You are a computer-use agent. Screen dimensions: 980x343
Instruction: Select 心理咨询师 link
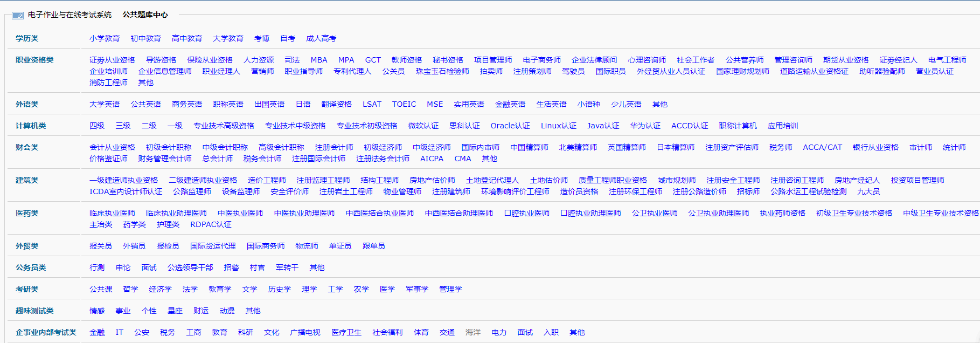click(x=647, y=60)
